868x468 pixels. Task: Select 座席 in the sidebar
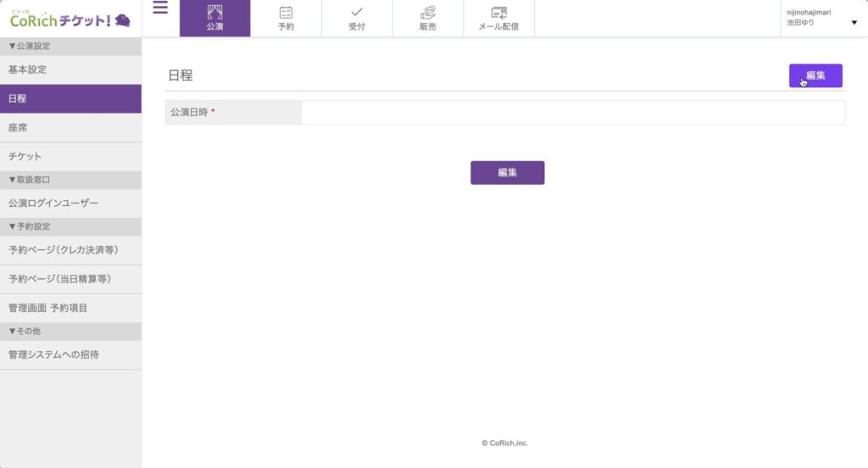[19, 127]
